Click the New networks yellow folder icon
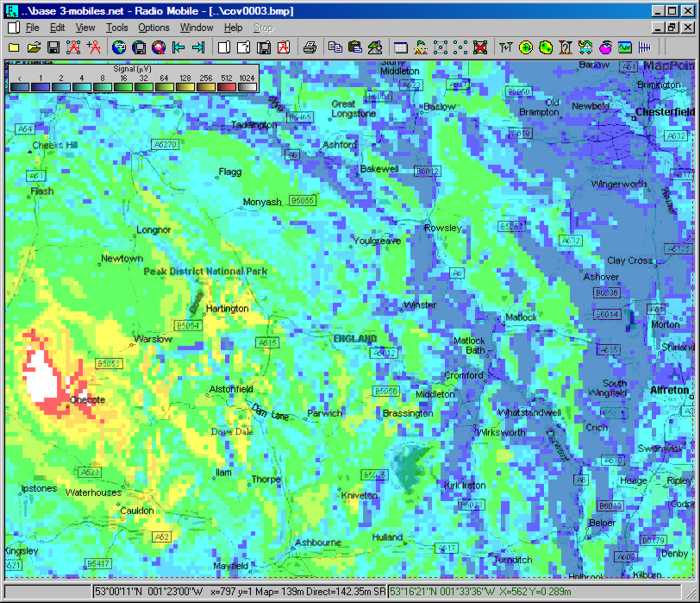This screenshot has width=700, height=603. click(x=14, y=47)
